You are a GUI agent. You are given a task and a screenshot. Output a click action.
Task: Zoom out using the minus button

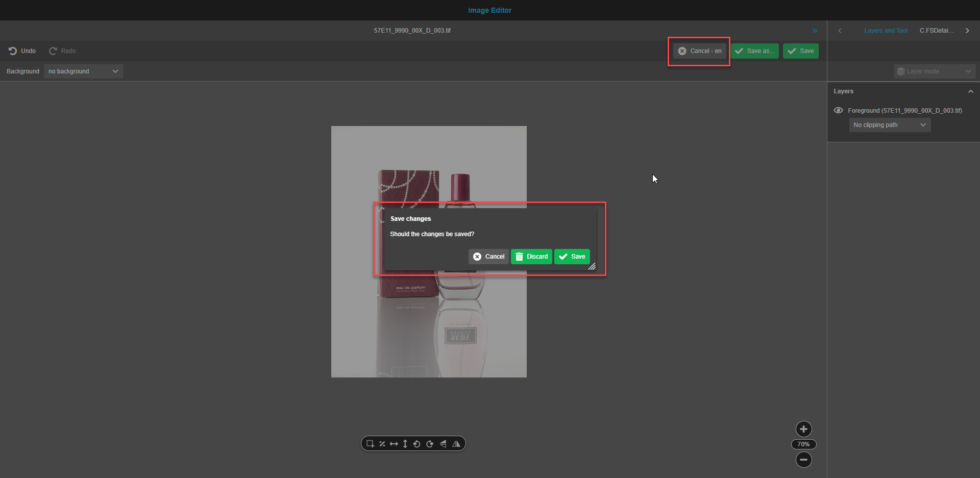pyautogui.click(x=803, y=460)
